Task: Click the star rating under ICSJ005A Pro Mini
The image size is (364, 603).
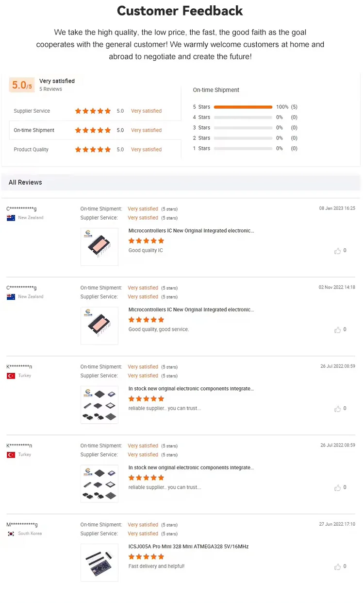Action: tap(146, 557)
